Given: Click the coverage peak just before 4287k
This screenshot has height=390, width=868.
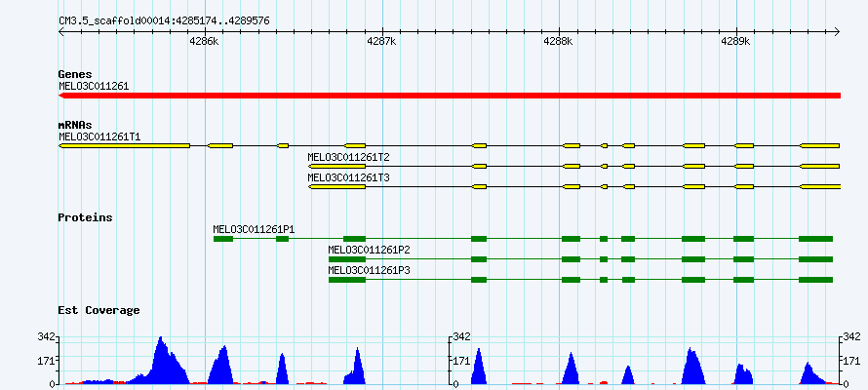Looking at the screenshot, I should click(357, 367).
